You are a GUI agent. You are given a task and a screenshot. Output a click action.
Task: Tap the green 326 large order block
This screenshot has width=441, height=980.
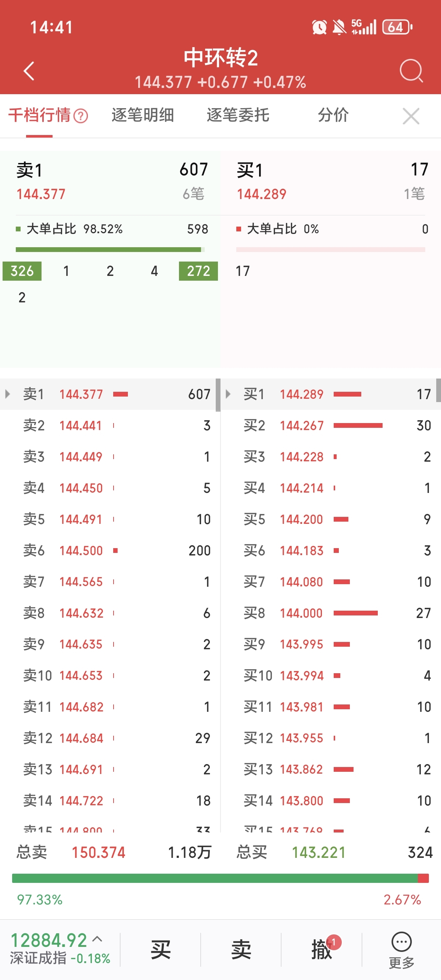click(x=22, y=271)
